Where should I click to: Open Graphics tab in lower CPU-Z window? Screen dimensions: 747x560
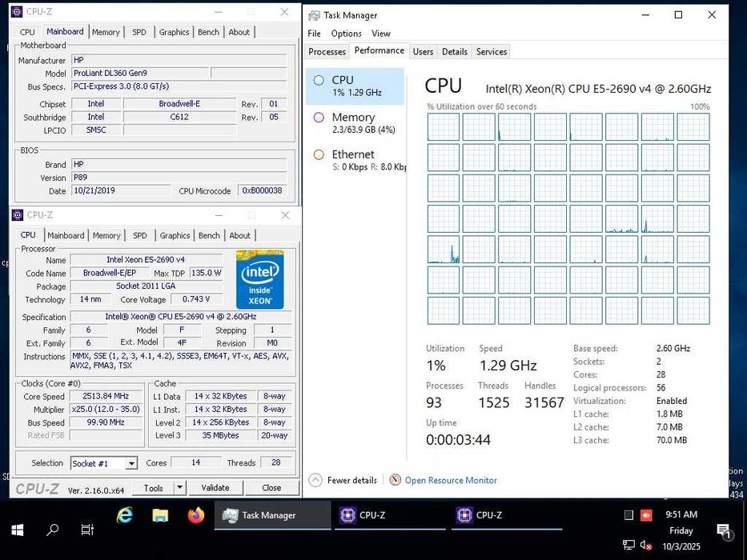coord(175,235)
